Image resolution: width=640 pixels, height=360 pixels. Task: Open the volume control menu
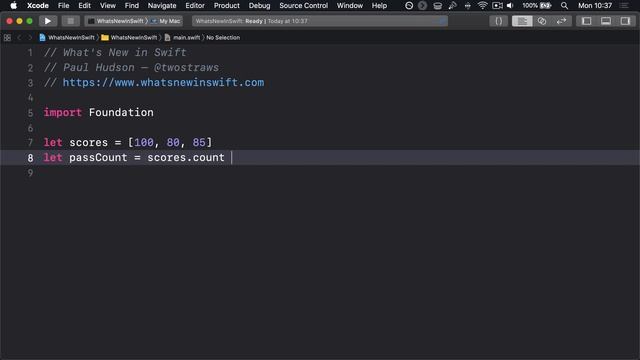click(510, 5)
